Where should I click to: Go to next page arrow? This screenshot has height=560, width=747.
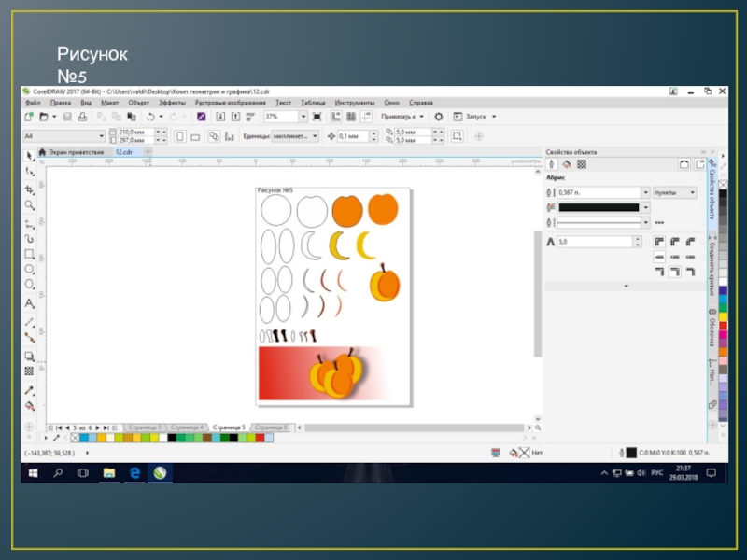97,427
